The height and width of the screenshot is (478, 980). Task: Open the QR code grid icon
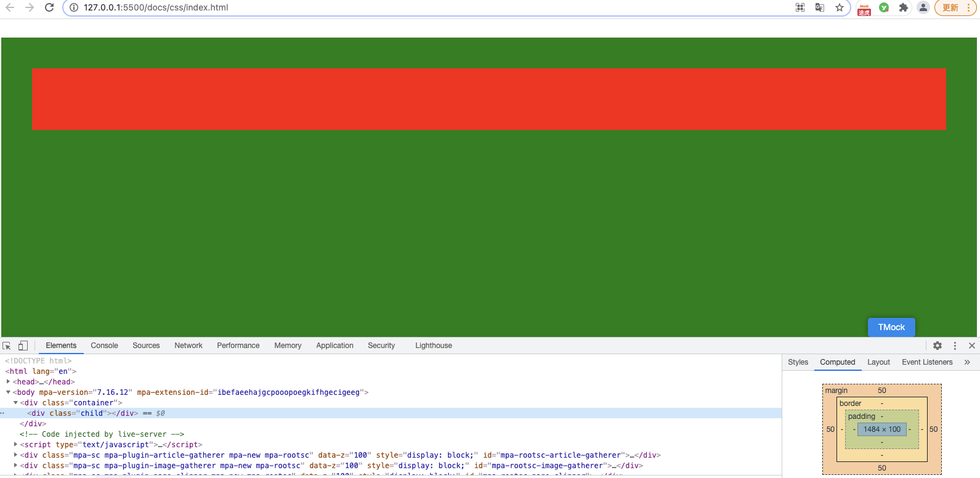click(x=800, y=7)
